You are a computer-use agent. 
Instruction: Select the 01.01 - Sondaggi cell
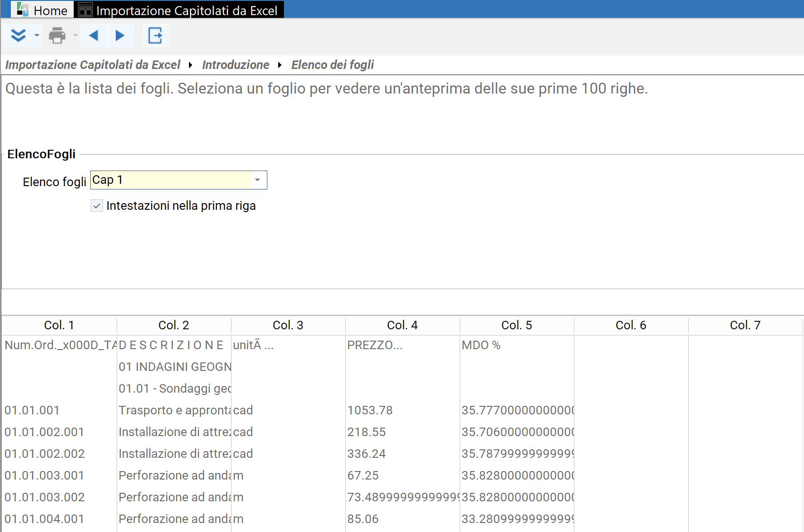pos(174,388)
